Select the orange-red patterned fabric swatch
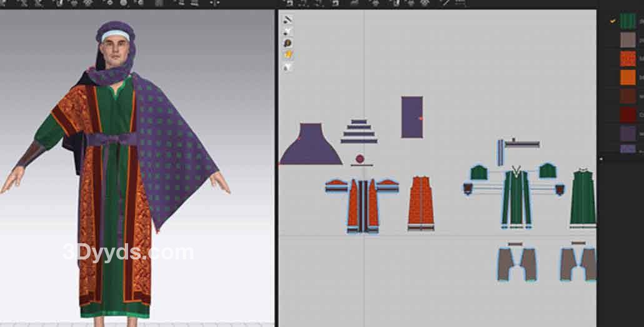Viewport: 644px width, 327px height. tap(628, 59)
